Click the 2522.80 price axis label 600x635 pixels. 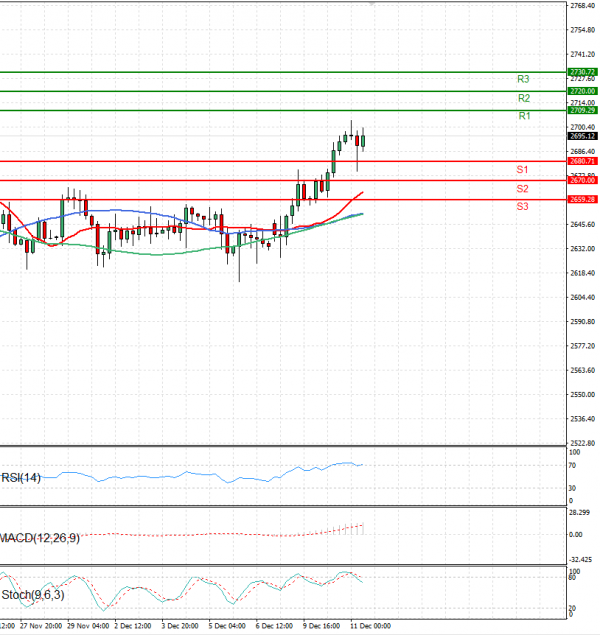(583, 443)
